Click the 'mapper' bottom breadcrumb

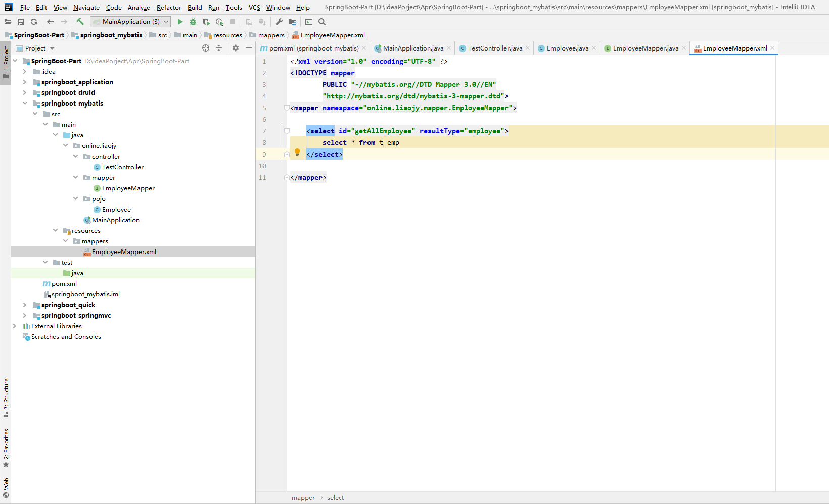303,498
